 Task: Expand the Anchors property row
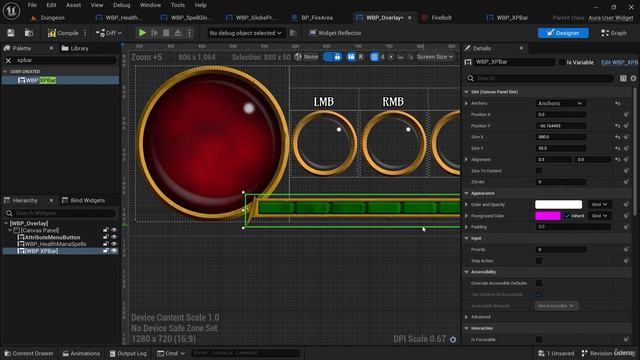466,103
